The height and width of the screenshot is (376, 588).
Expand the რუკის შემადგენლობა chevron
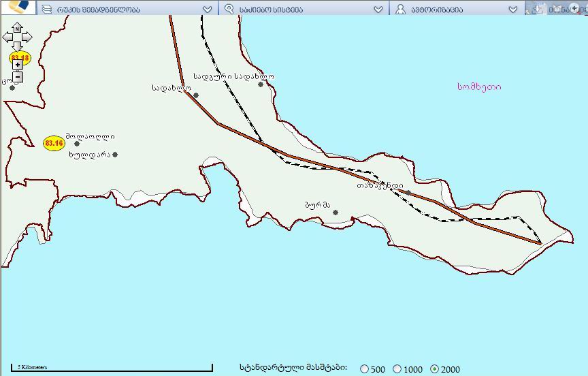208,10
